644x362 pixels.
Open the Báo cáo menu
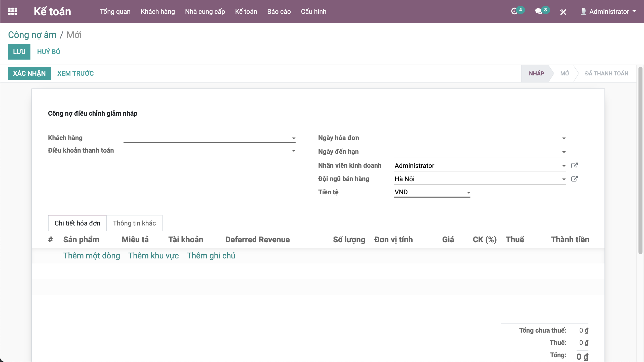[x=279, y=12]
